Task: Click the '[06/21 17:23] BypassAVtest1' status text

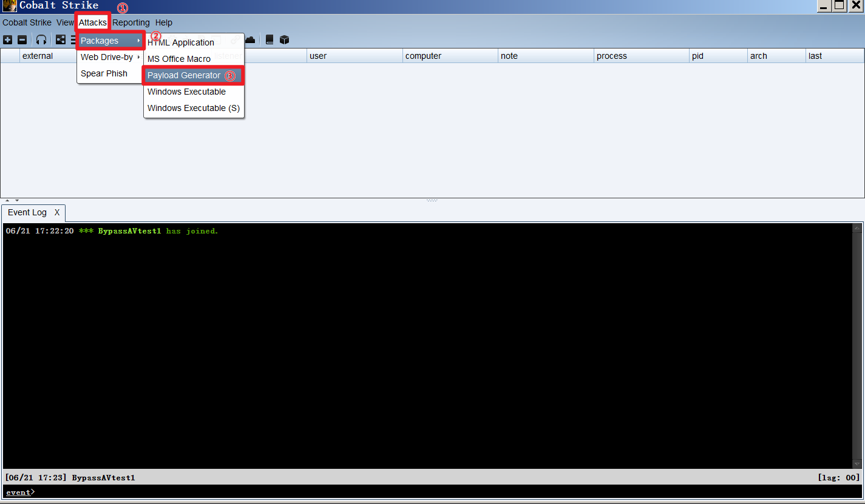Action: 70,478
